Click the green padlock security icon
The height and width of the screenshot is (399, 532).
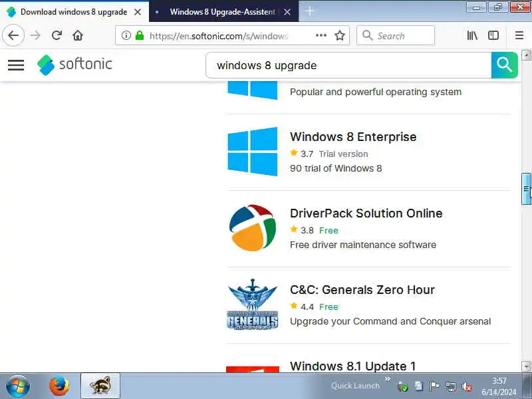(140, 35)
